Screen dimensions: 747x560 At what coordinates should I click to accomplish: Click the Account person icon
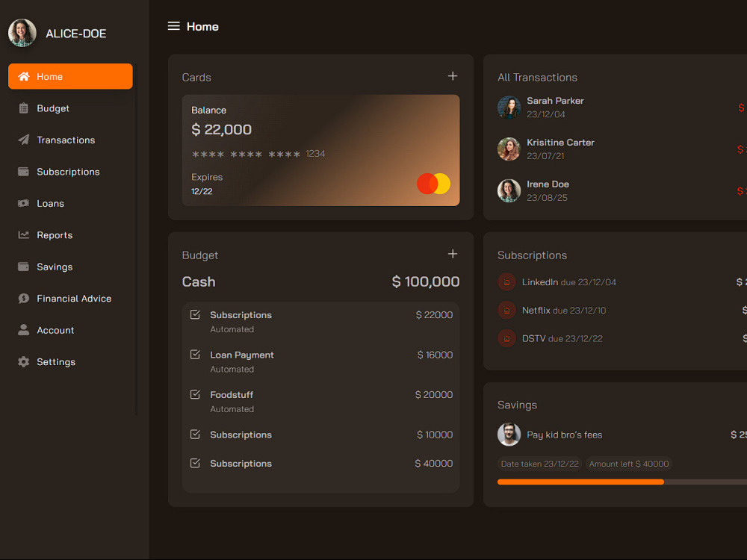[23, 330]
